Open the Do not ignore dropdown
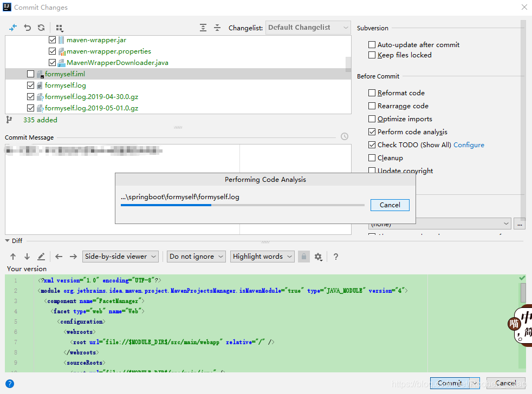 [x=197, y=257]
